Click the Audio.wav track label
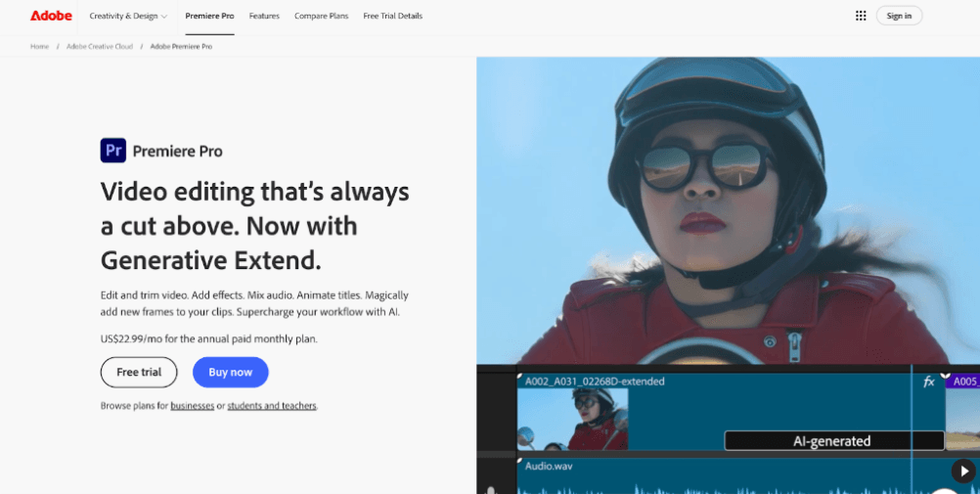This screenshot has width=980, height=494. 548,466
